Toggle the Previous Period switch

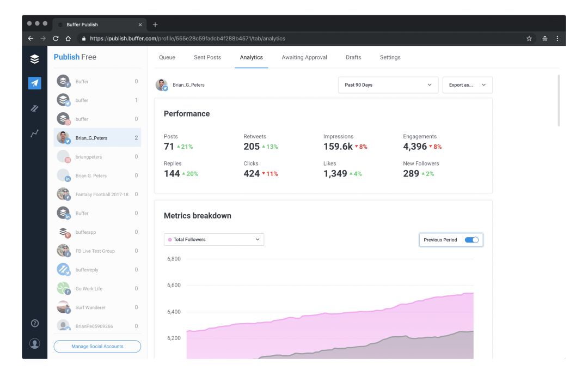(471, 240)
